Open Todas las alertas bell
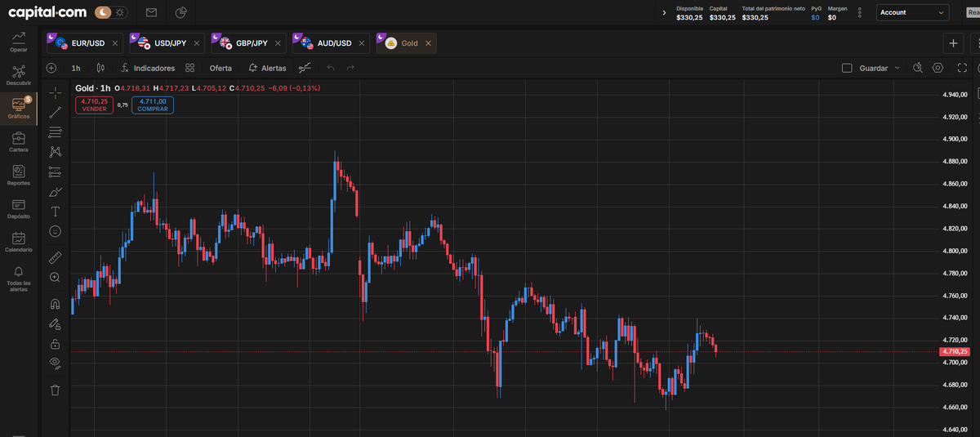The height and width of the screenshot is (437, 980). point(18,279)
